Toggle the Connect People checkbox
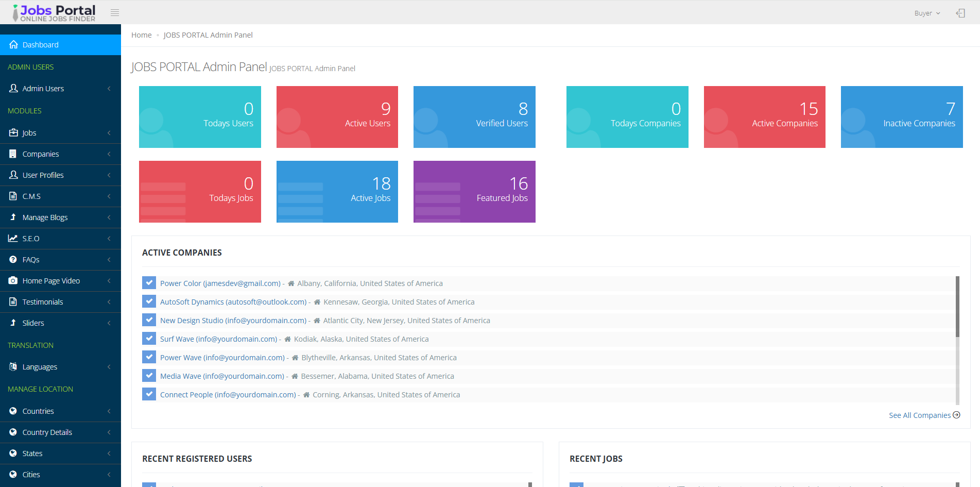The image size is (980, 487). tap(149, 394)
